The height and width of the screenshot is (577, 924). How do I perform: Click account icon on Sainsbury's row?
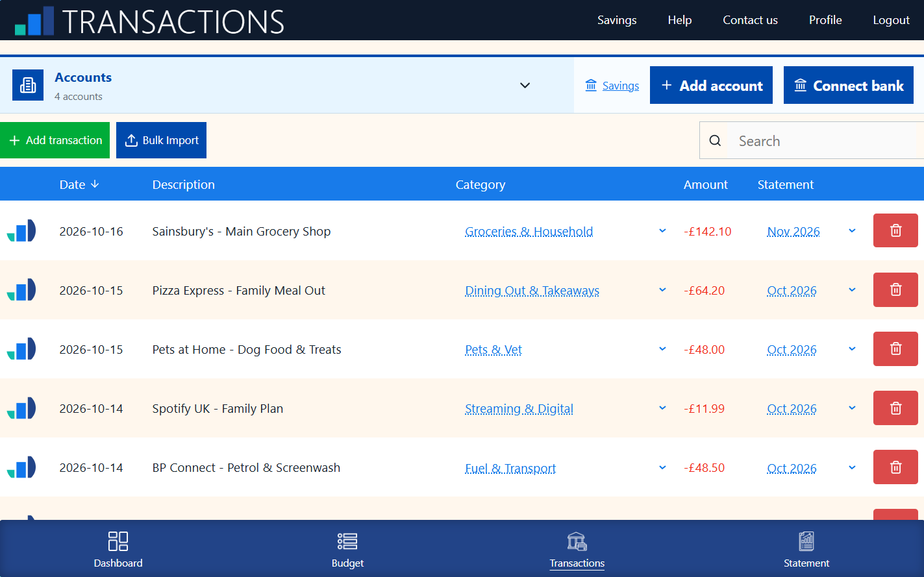pyautogui.click(x=21, y=231)
